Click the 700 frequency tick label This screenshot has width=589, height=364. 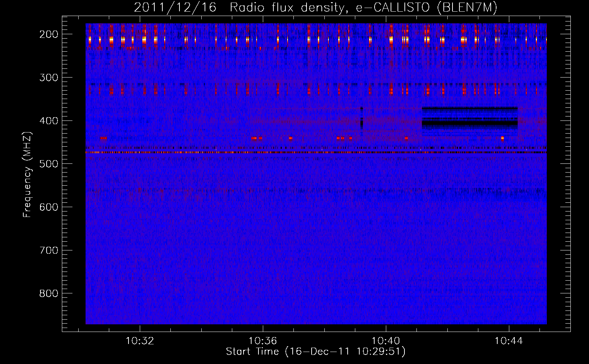48,250
